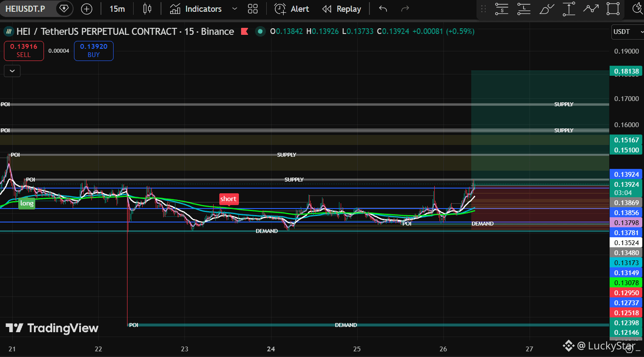Click the 0.18138 take-profit price label

pos(626,71)
